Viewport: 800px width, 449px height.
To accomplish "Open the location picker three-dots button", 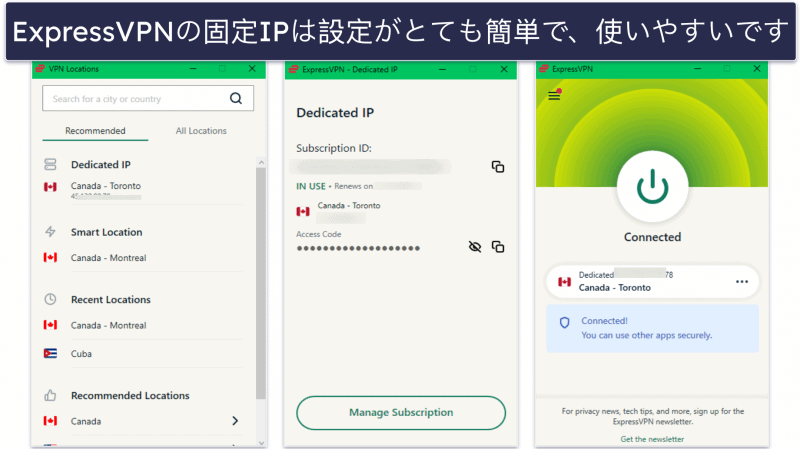I will [x=742, y=282].
